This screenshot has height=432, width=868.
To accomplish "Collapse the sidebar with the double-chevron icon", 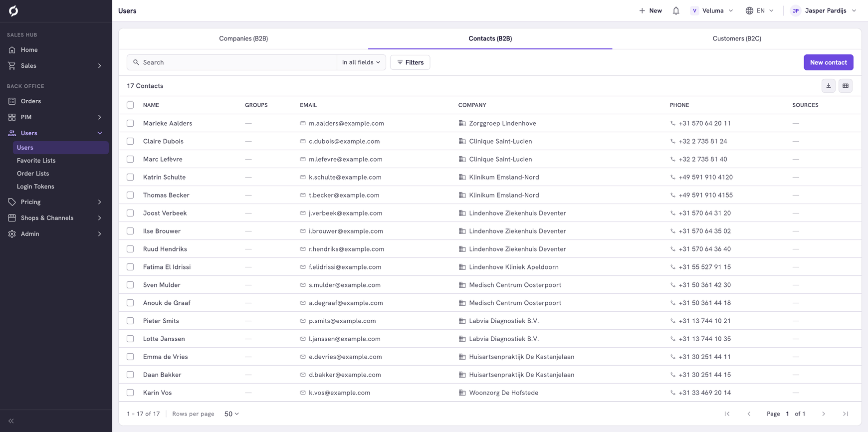I will pos(11,421).
